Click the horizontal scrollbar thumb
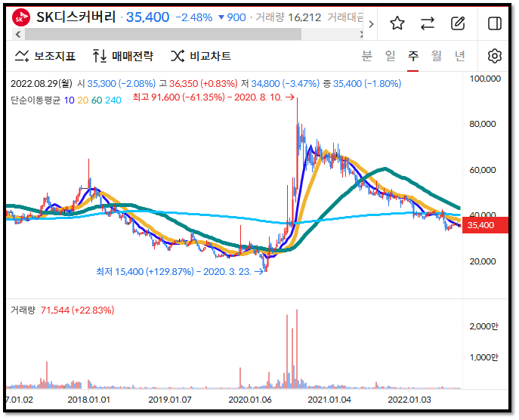 pyautogui.click(x=163, y=34)
